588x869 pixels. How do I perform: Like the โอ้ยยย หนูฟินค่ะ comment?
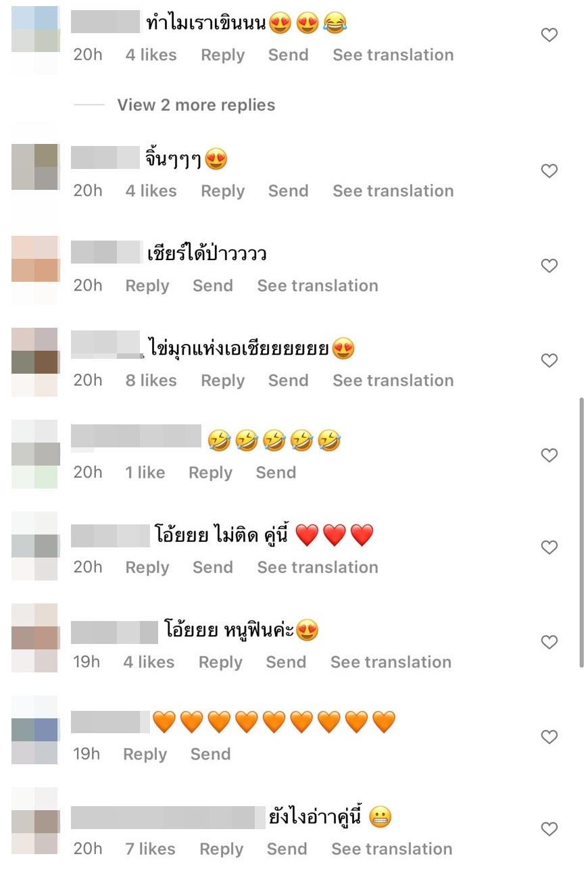pos(549,642)
